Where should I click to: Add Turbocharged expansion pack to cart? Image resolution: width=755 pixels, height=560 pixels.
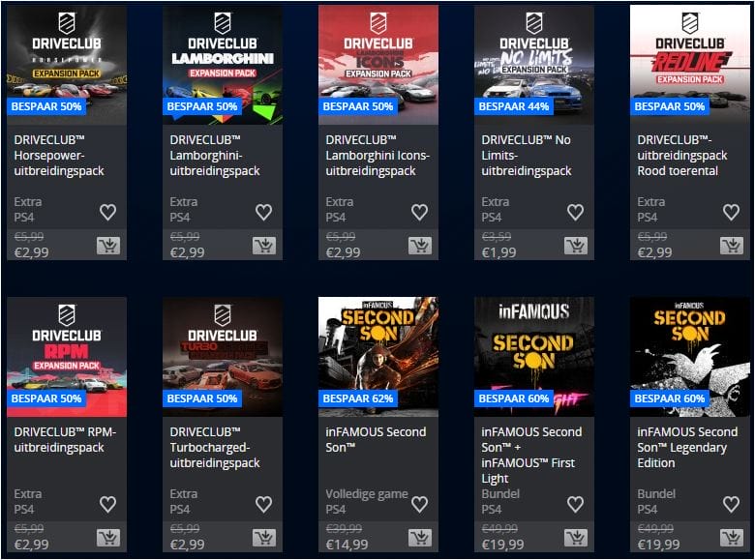tap(264, 538)
